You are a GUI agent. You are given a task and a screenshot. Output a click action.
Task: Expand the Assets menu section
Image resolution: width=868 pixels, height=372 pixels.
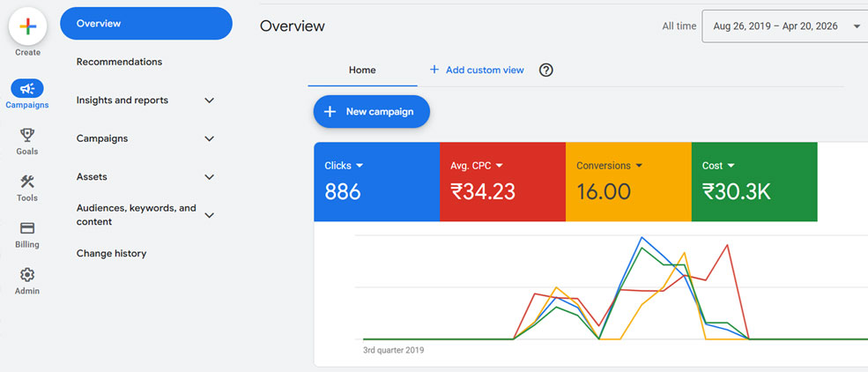(x=209, y=177)
